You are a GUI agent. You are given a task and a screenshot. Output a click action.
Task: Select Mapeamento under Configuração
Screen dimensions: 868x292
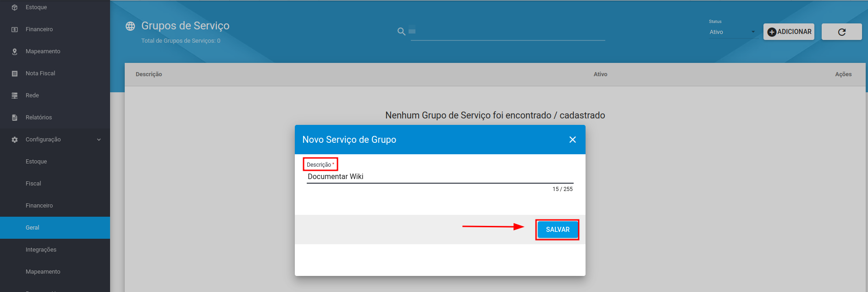pos(55,272)
